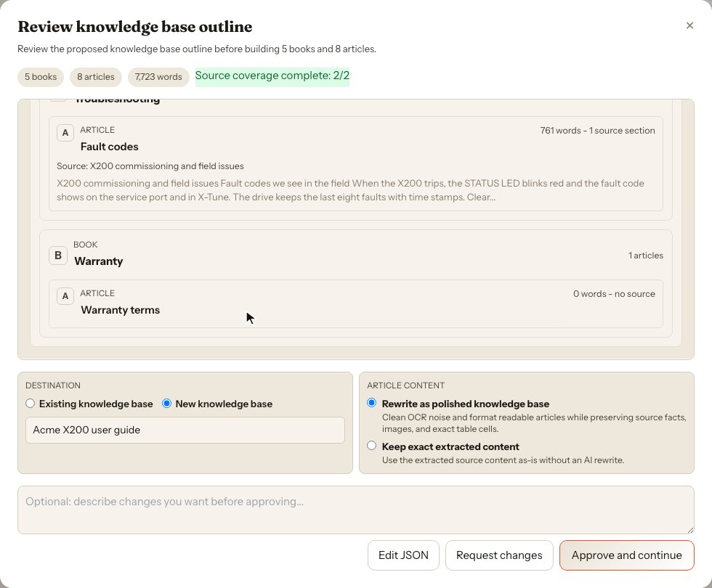Viewport: 712px width, 588px height.
Task: Click the ARTICLE label above Fault codes
Action: pos(97,130)
